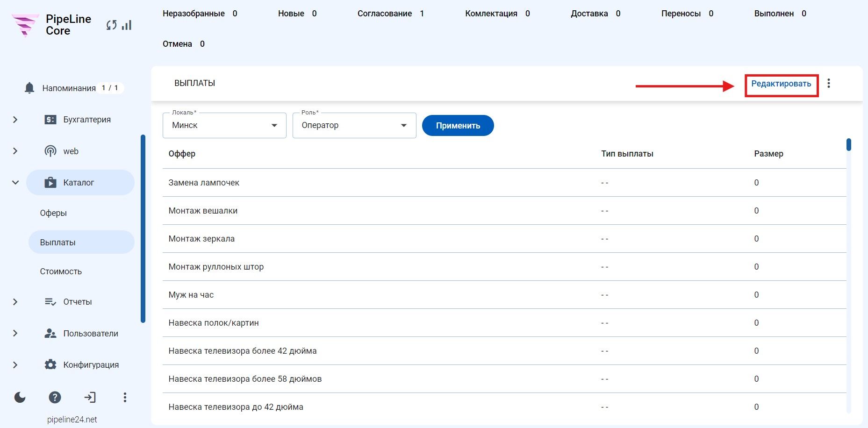Screen dimensions: 868x428
Task: Open the pipeline24.net link
Action: [72, 420]
